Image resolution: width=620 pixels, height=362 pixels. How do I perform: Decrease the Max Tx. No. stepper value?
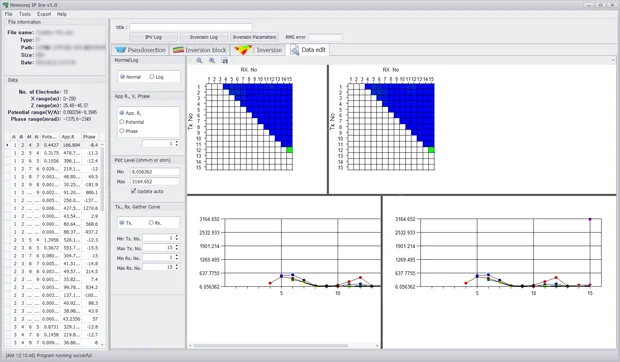tap(177, 249)
